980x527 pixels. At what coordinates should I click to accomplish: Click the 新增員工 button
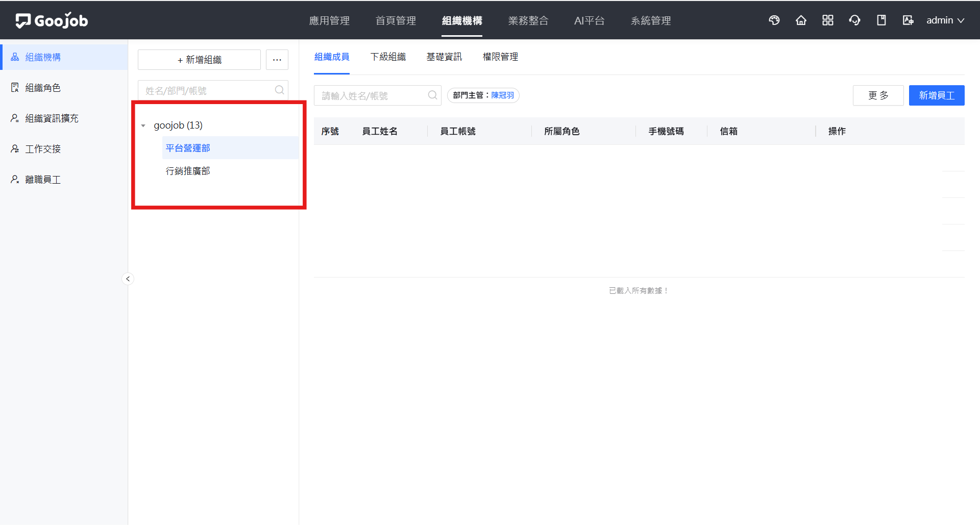click(x=937, y=95)
